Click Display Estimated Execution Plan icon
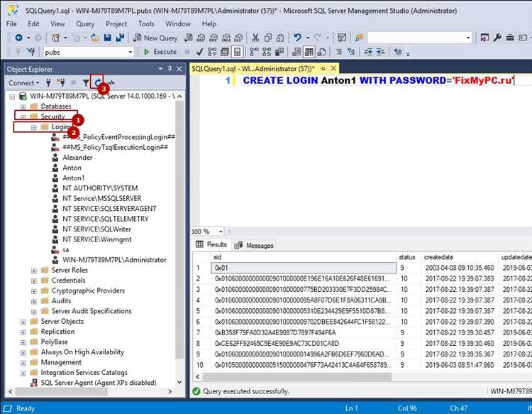Viewport: 532px width, 414px height. 212,52
